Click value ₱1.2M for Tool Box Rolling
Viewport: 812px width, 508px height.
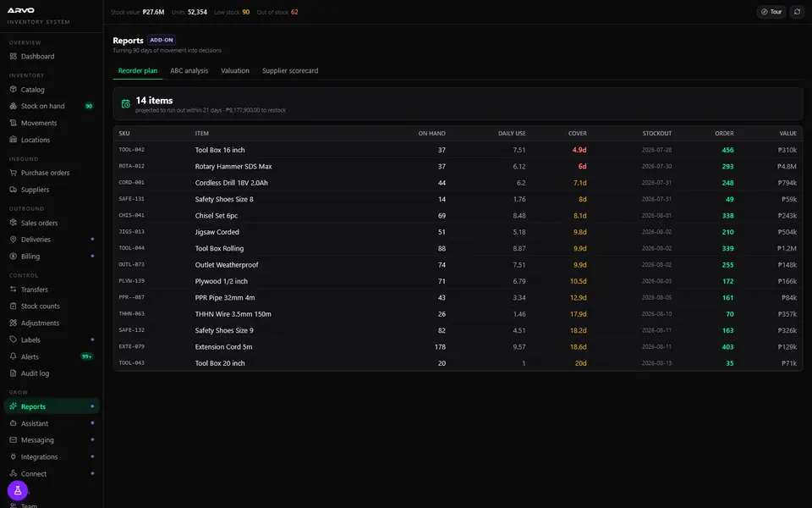pos(787,248)
